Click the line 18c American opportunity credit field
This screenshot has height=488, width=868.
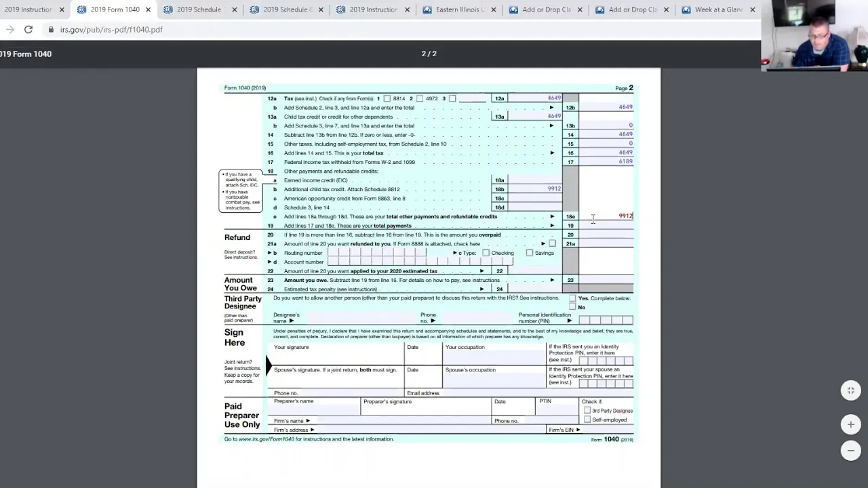(535, 198)
